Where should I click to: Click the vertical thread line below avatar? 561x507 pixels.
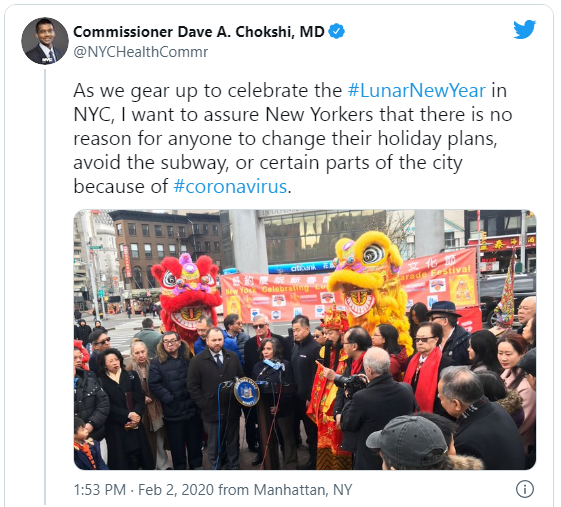pos(45,287)
